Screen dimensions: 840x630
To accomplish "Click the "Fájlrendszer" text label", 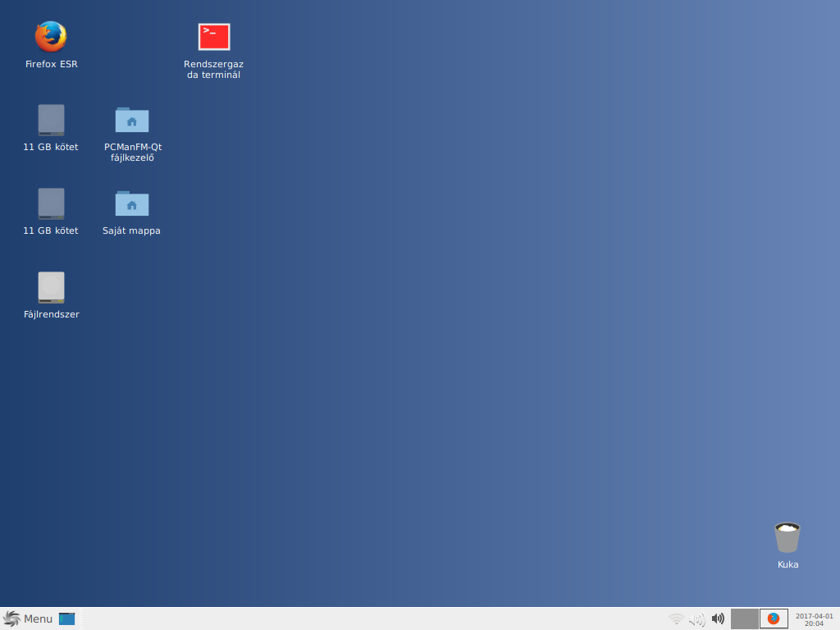I will click(x=51, y=314).
